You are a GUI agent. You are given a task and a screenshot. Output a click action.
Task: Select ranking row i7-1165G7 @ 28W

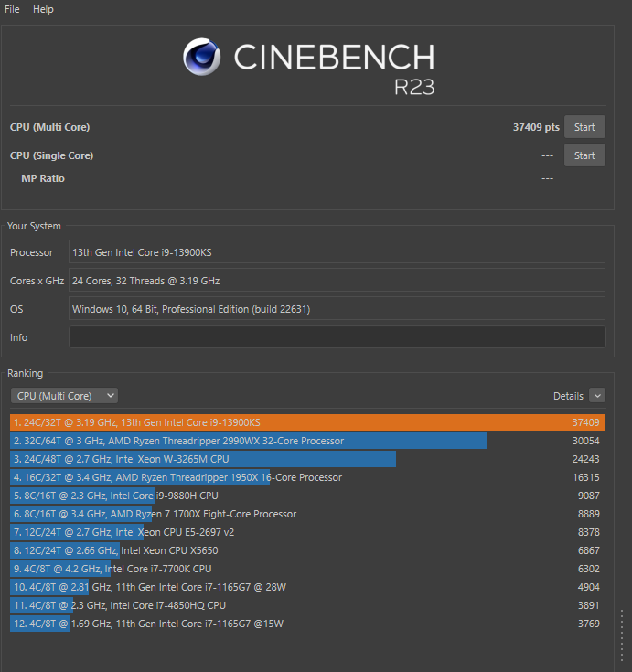point(307,587)
